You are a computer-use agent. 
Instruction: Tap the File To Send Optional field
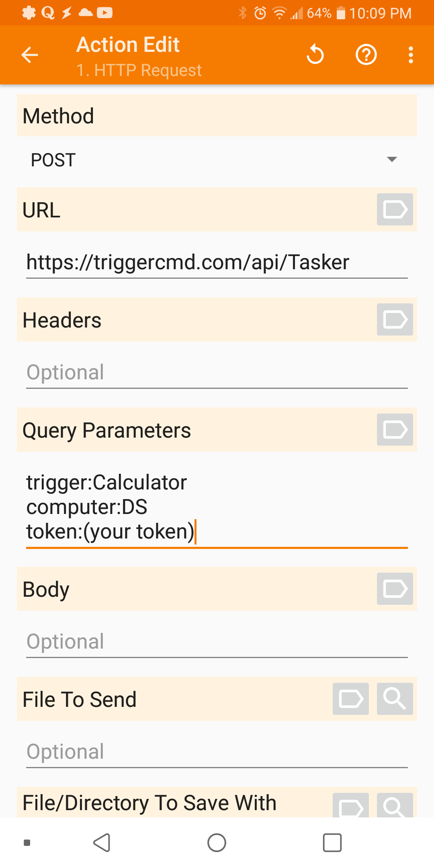pyautogui.click(x=217, y=752)
